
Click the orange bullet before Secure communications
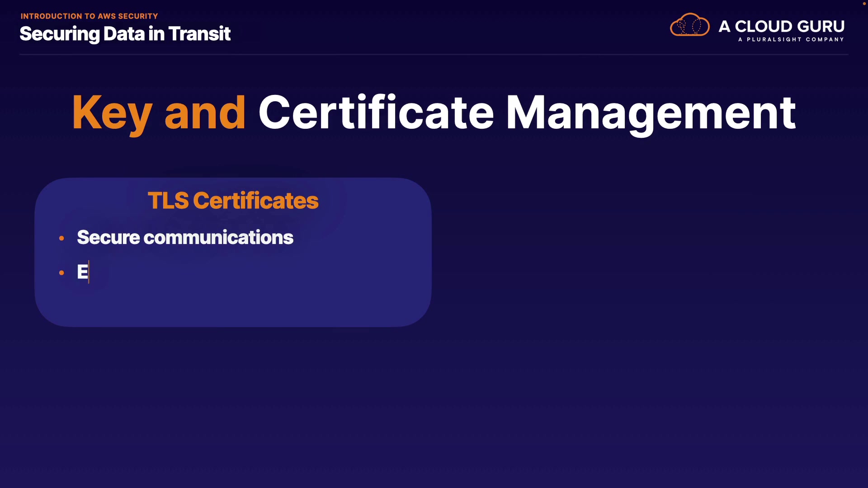click(61, 238)
